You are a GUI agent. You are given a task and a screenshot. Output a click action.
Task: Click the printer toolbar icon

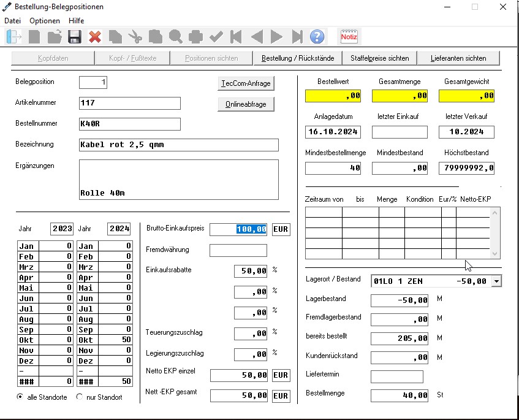(x=195, y=36)
